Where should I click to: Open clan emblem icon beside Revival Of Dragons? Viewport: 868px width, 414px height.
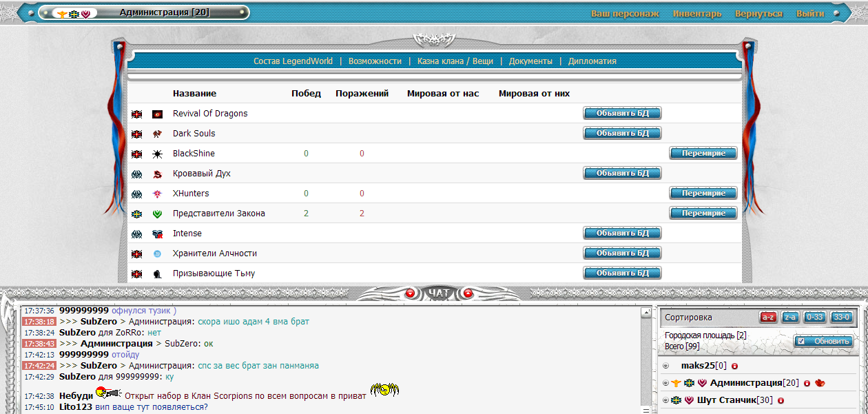click(157, 114)
